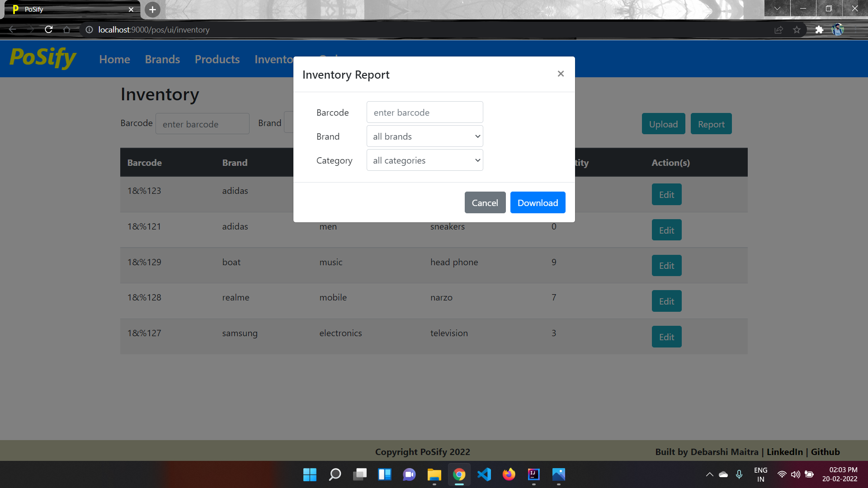Viewport: 868px width, 488px height.
Task: Open the Products nav item
Action: [217, 59]
